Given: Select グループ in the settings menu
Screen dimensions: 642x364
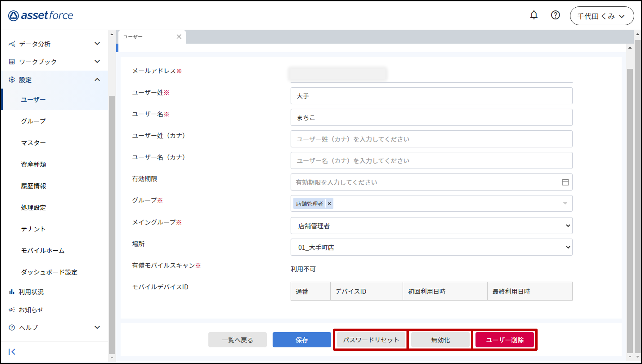Looking at the screenshot, I should (x=33, y=121).
